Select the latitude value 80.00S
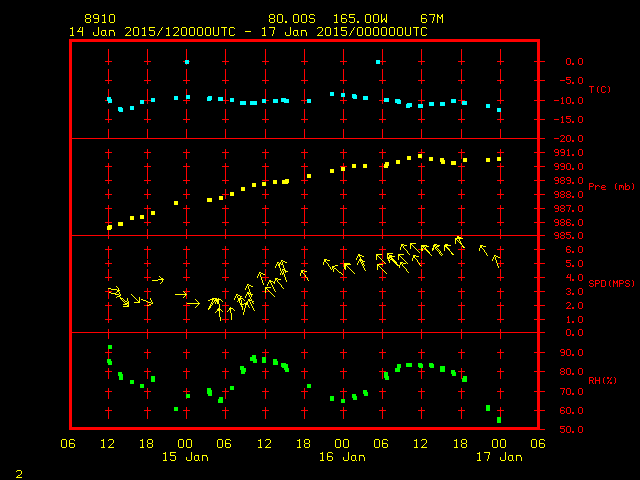Image resolution: width=640 pixels, height=480 pixels. [x=292, y=19]
